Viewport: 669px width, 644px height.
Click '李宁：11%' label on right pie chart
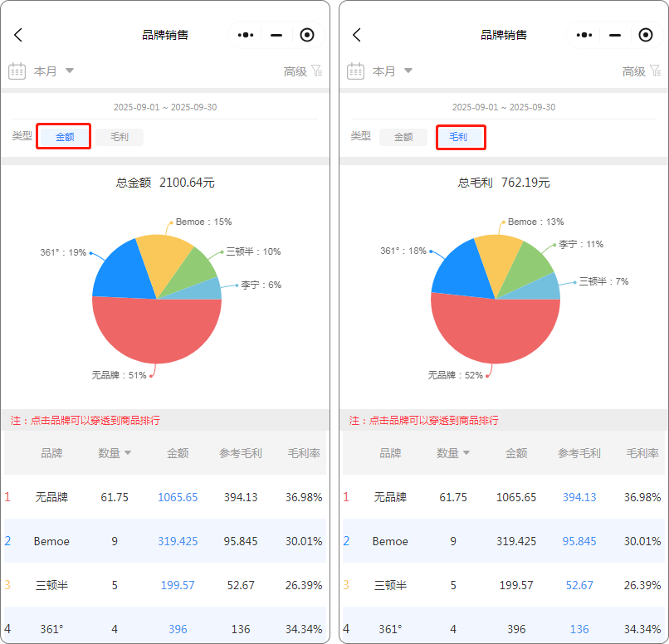(581, 244)
